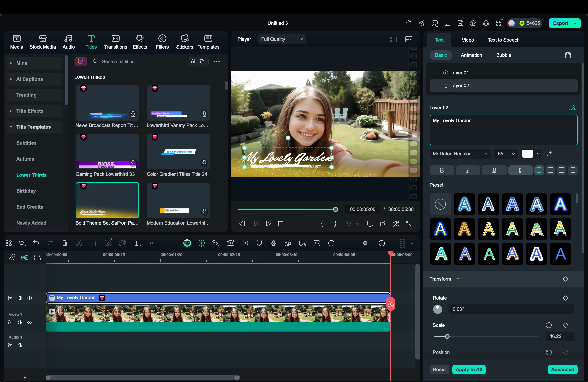This screenshot has height=382, width=588.
Task: Click the Undo arrow in timeline toolbar
Action: point(36,243)
